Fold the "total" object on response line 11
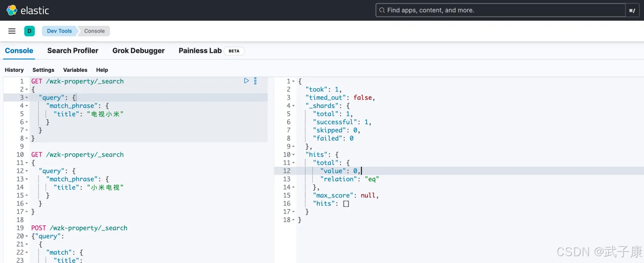644x263 pixels. (294, 163)
